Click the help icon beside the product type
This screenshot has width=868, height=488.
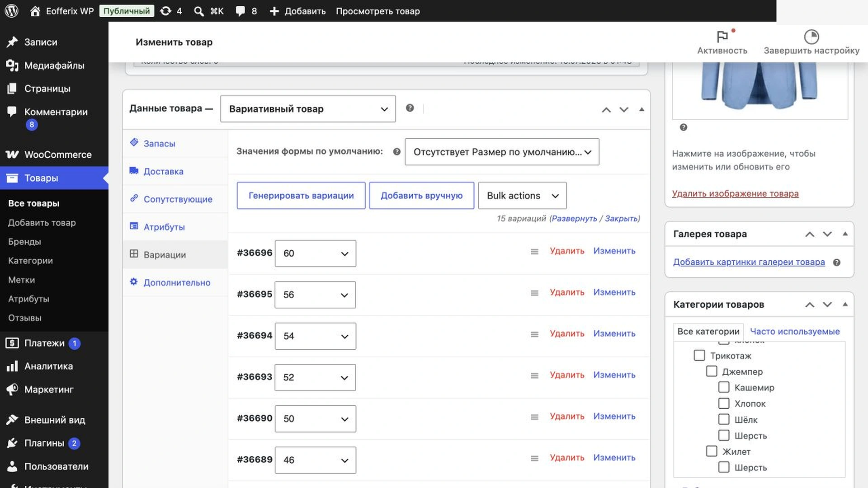tap(410, 108)
